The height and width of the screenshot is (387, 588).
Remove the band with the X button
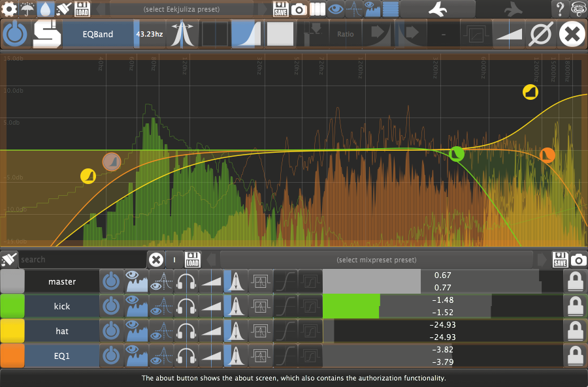[x=572, y=34]
